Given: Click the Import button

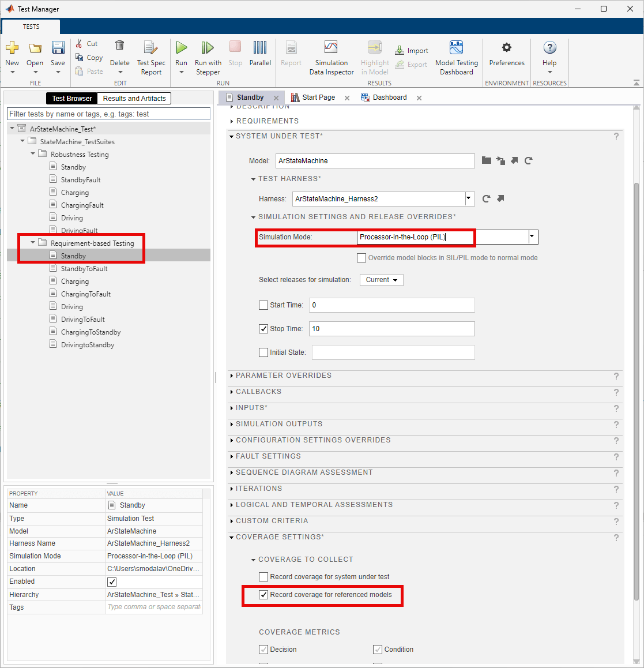Looking at the screenshot, I should pyautogui.click(x=412, y=51).
